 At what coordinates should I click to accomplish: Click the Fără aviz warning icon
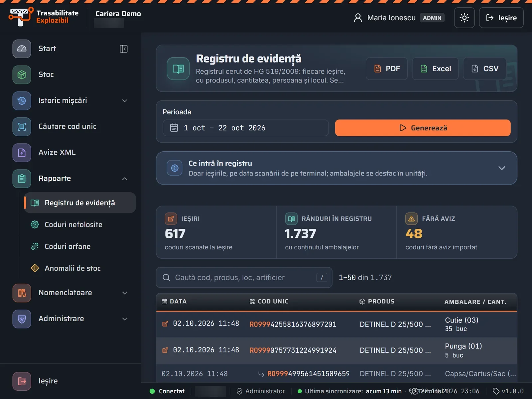[411, 219]
